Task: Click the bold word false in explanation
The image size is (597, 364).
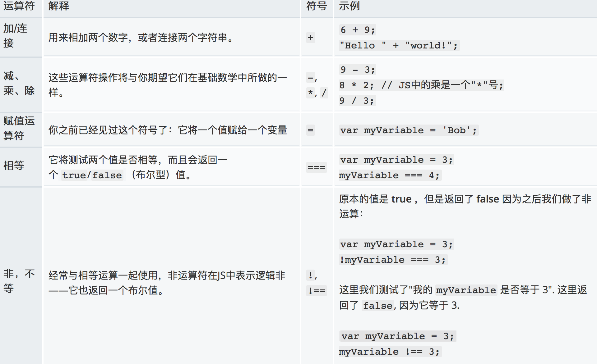Action: (x=488, y=199)
